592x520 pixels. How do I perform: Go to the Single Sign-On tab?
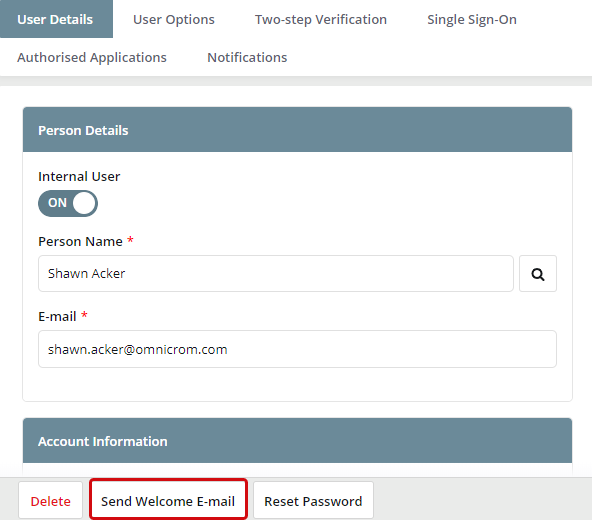(472, 19)
